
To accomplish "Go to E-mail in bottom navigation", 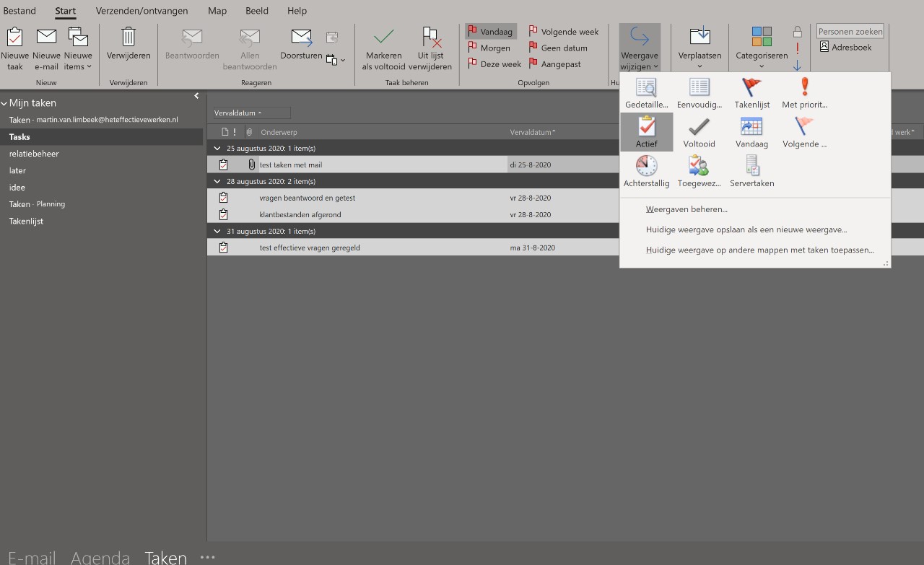I will click(x=32, y=557).
